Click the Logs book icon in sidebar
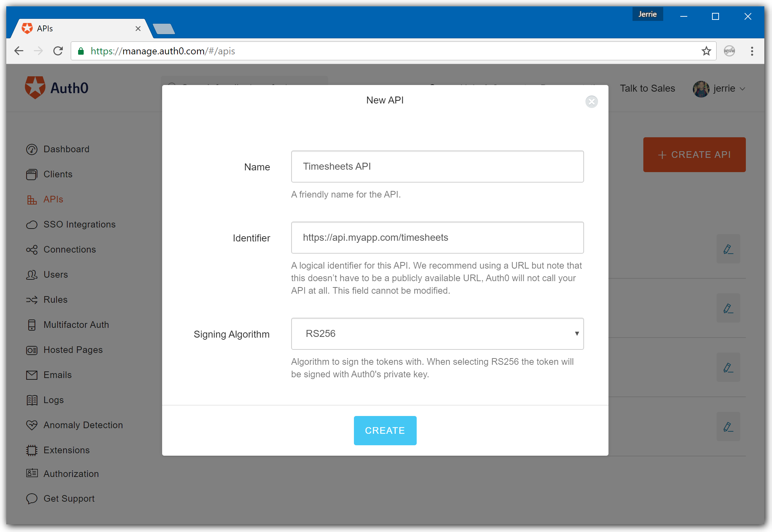Image resolution: width=772 pixels, height=532 pixels. pyautogui.click(x=32, y=400)
